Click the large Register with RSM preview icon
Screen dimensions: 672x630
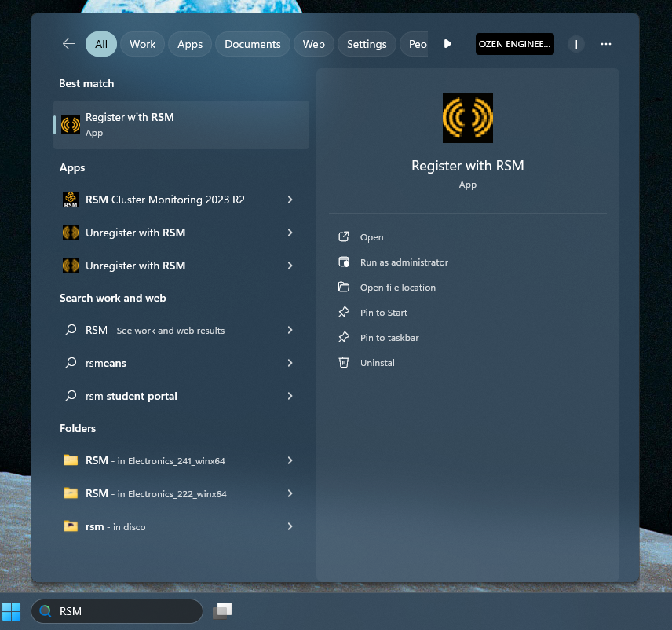point(468,118)
